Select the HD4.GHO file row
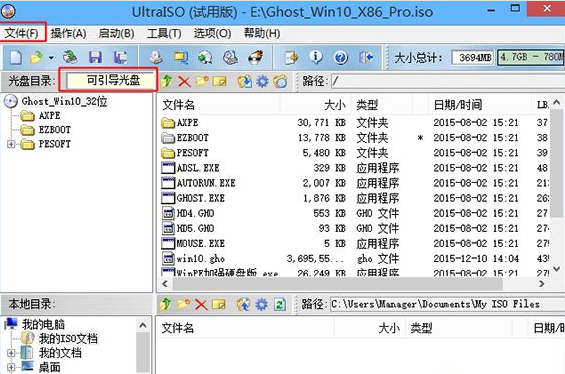The image size is (565, 374). pos(355,213)
